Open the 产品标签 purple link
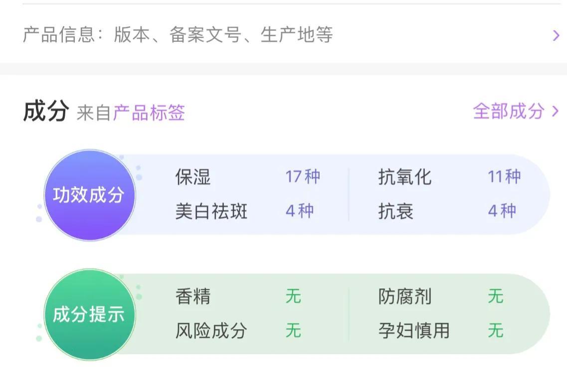 coord(149,113)
